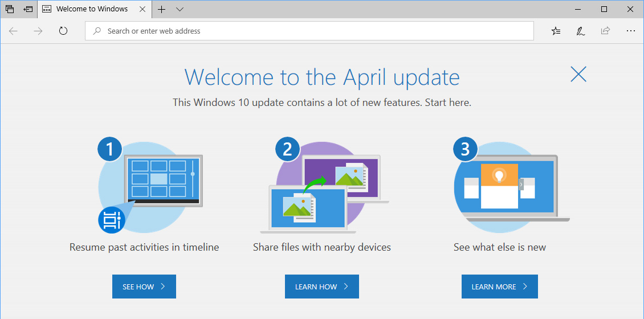
Task: Set these tabs aside icon
Action: click(x=28, y=9)
